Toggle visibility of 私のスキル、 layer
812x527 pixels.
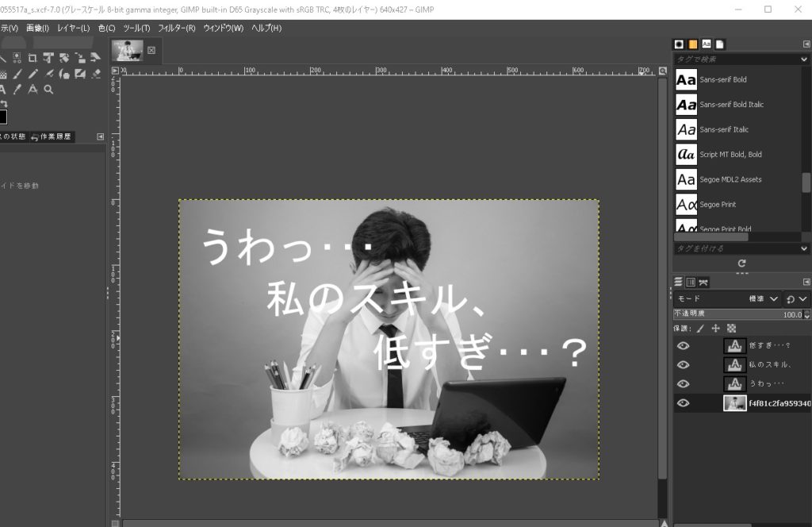point(683,365)
